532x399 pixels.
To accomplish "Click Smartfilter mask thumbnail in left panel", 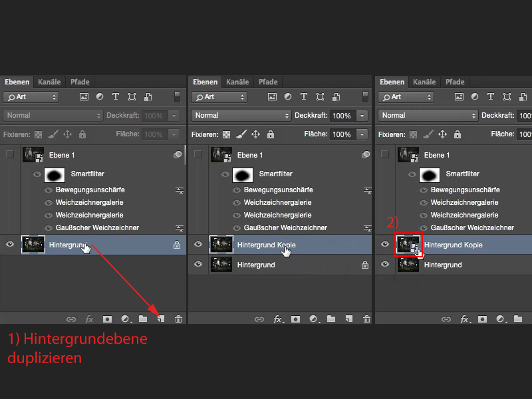I will pos(55,175).
